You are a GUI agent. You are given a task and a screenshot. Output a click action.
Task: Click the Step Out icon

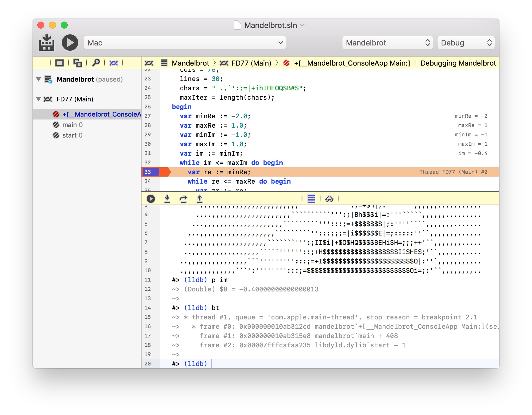(200, 199)
